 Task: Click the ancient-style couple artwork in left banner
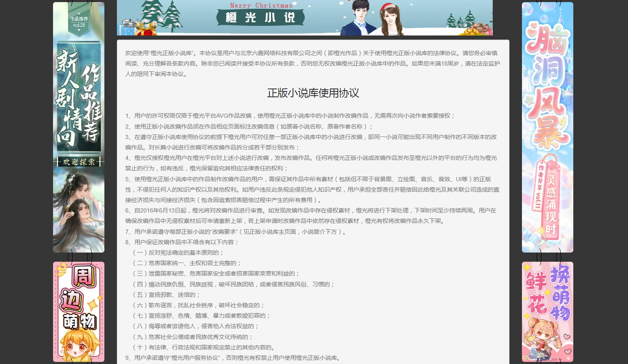[78, 209]
